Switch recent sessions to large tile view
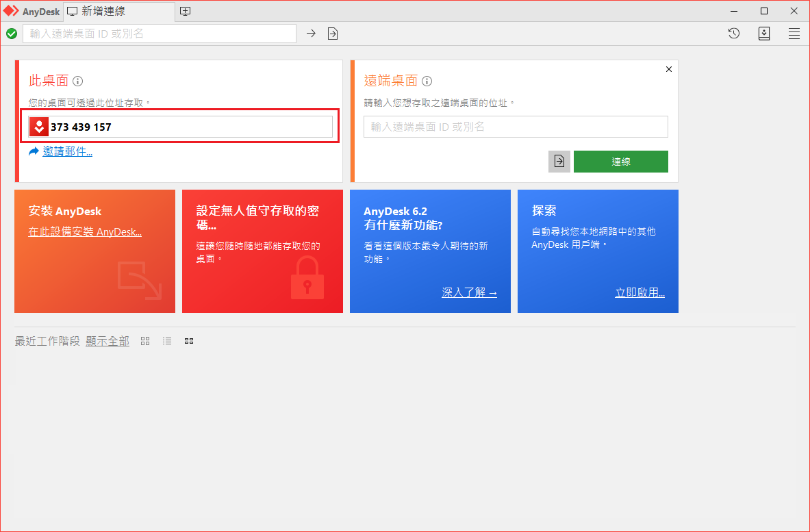 145,341
